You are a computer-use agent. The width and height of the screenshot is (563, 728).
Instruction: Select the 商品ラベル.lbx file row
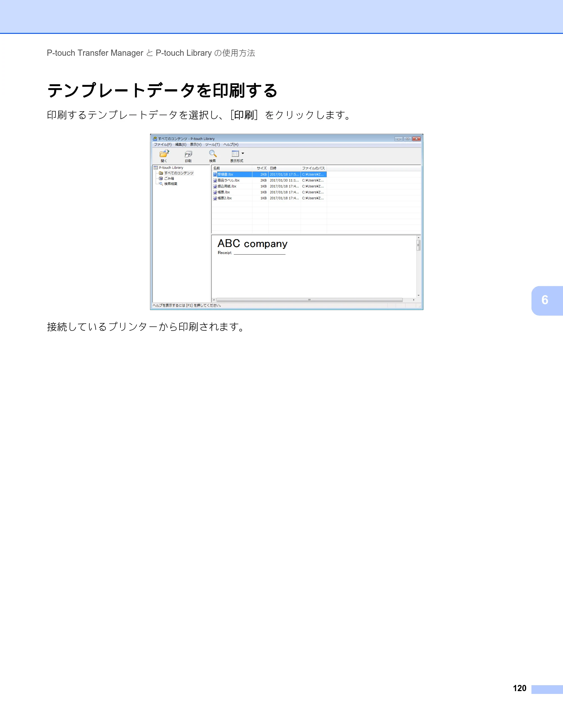269,180
